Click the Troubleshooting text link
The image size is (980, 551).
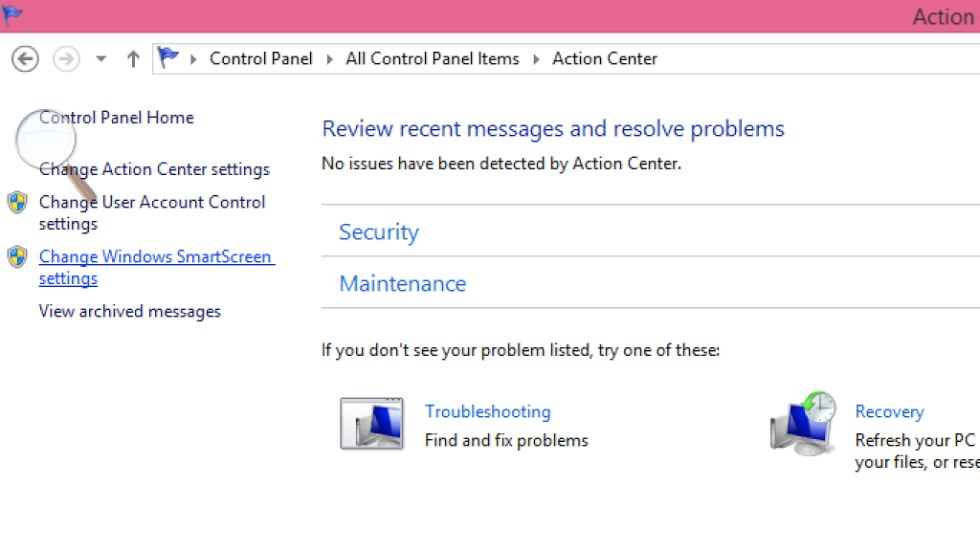coord(487,411)
